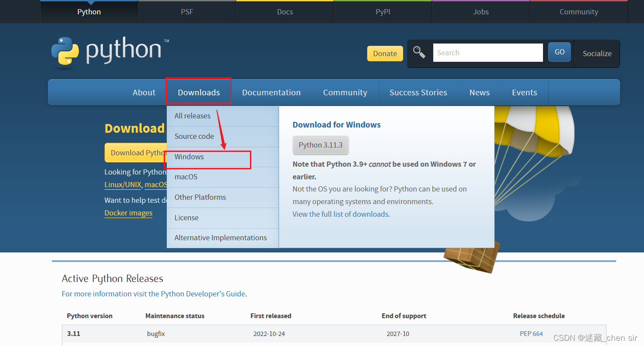The height and width of the screenshot is (346, 644).
Task: Select Alternative Implementations in dropdown
Action: pos(223,238)
